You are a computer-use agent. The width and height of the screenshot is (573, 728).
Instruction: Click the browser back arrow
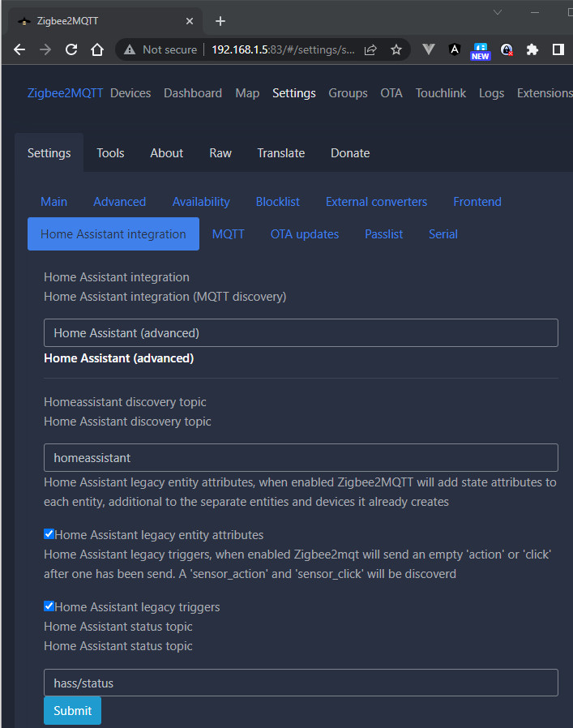[19, 49]
